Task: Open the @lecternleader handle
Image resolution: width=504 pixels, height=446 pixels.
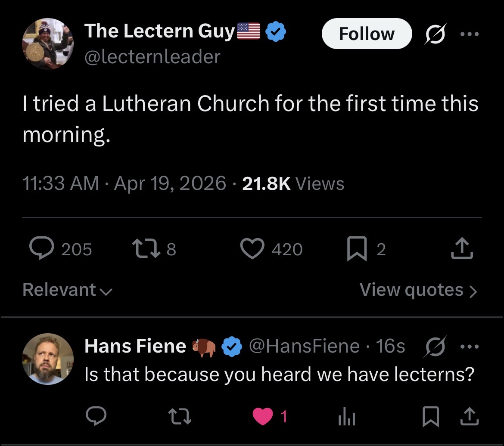Action: (152, 56)
